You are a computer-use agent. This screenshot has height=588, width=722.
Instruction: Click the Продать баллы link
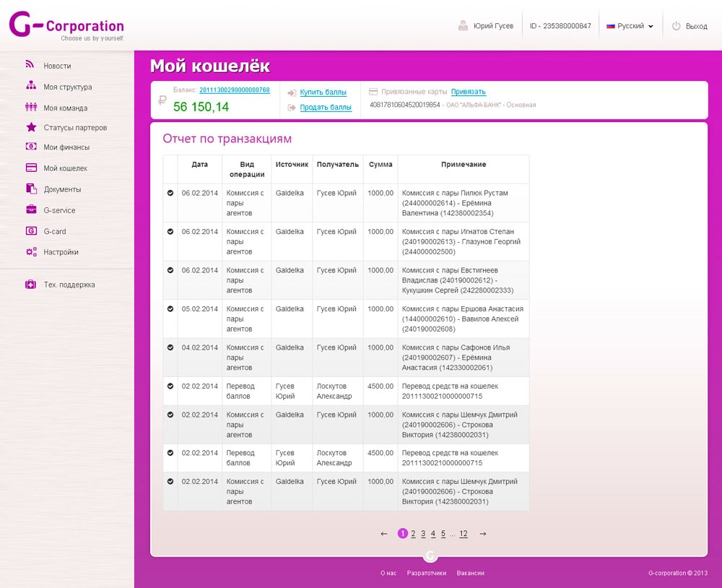[x=326, y=108]
